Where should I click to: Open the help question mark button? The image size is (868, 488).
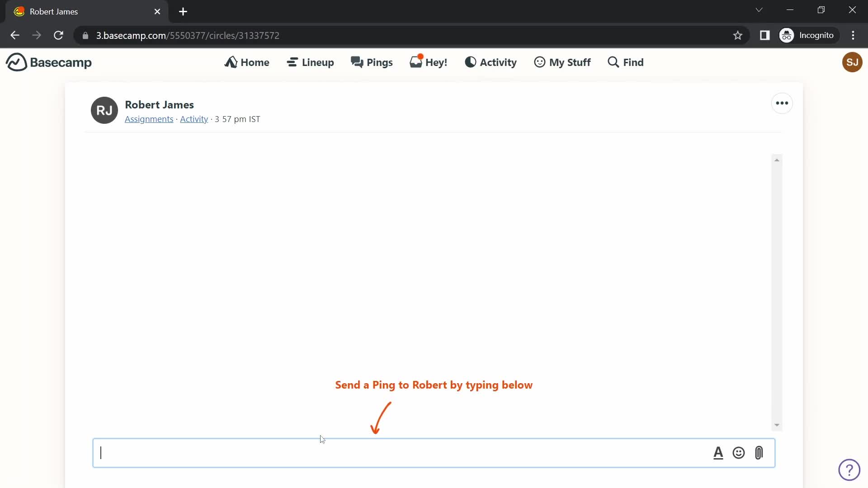click(849, 470)
